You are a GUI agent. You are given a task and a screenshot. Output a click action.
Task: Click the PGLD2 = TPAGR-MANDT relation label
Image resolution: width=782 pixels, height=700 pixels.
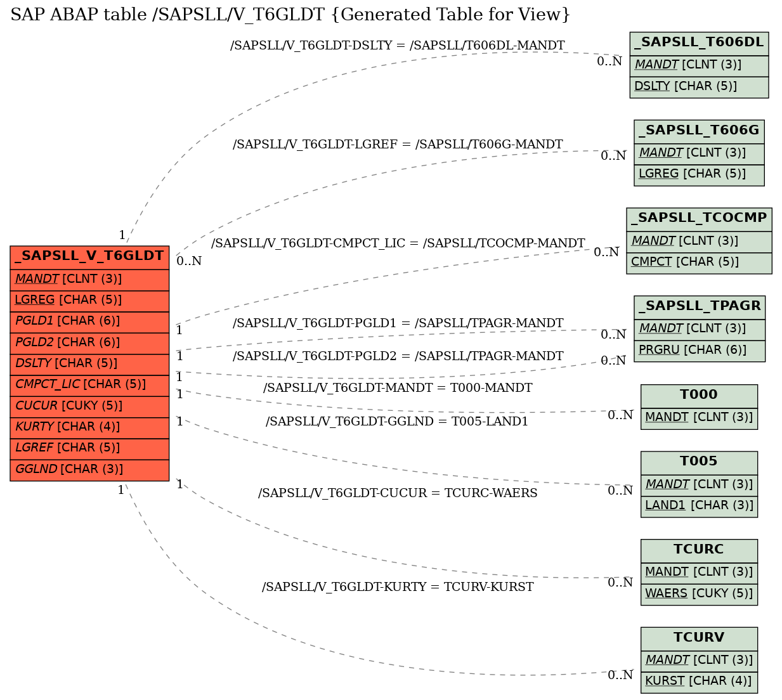(x=398, y=356)
